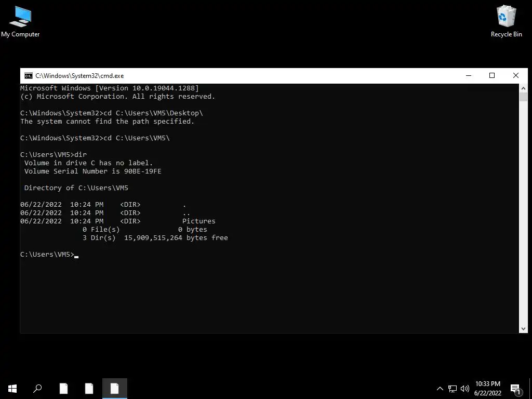This screenshot has width=532, height=399.
Task: Click the Show desktop strip
Action: (x=530, y=389)
